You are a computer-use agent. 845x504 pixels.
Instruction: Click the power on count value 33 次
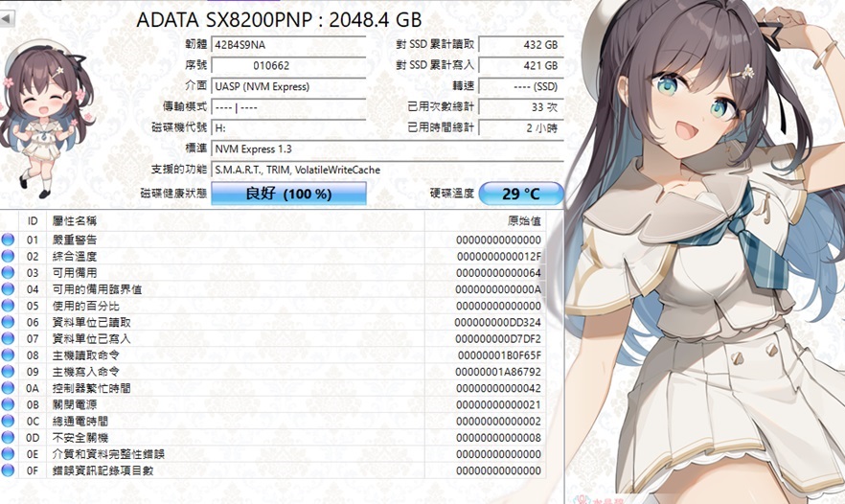520,107
